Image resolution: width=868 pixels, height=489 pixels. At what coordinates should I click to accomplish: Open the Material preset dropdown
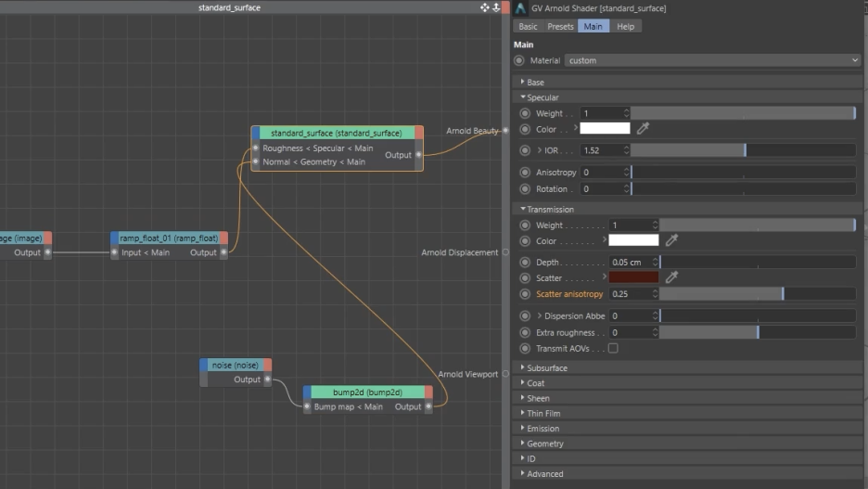click(712, 60)
